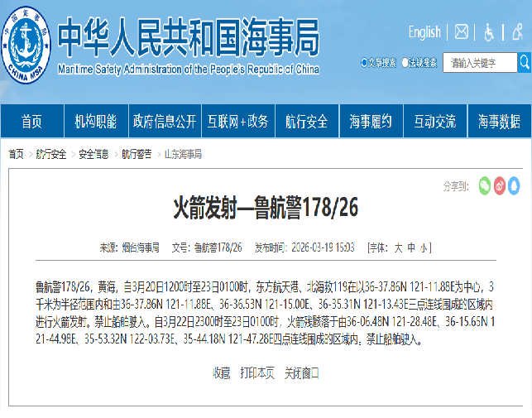
Task: Go to 海事履约 in navigation bar
Action: point(370,122)
